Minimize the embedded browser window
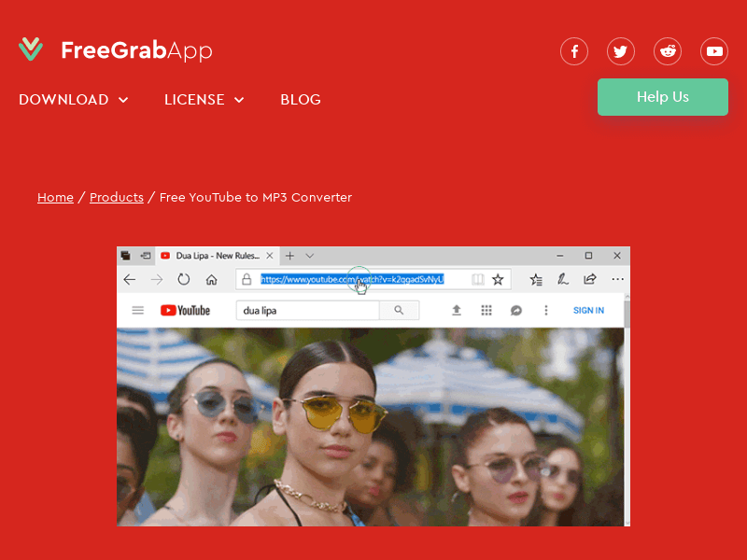 [x=560, y=256]
